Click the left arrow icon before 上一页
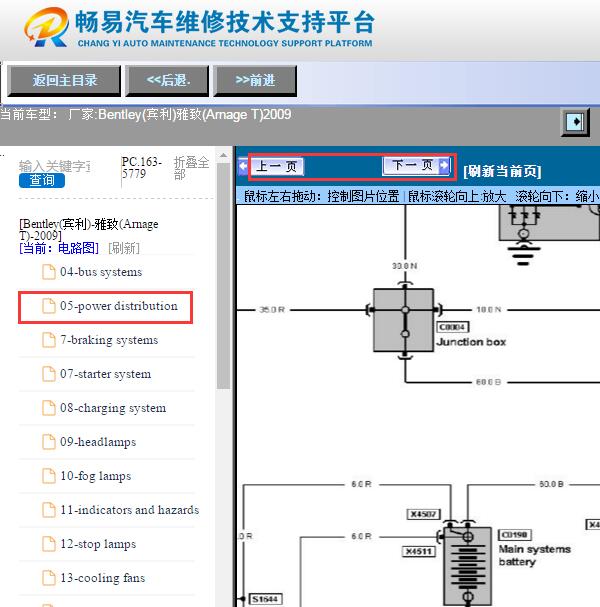 pos(243,167)
